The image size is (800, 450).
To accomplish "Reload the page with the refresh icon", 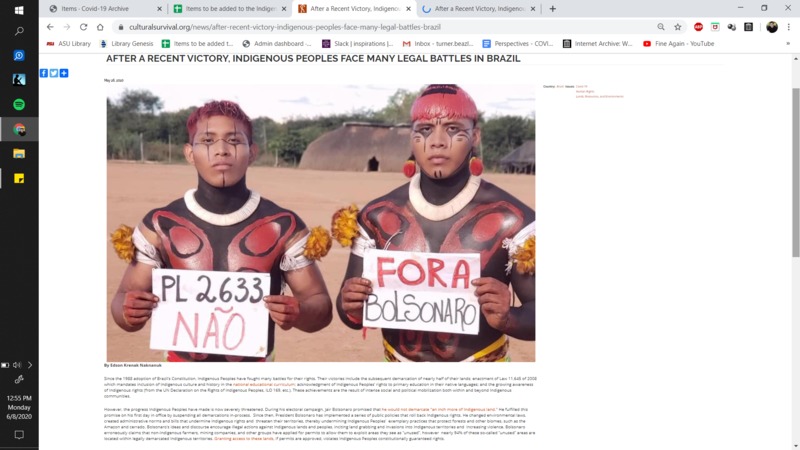I will (x=83, y=27).
